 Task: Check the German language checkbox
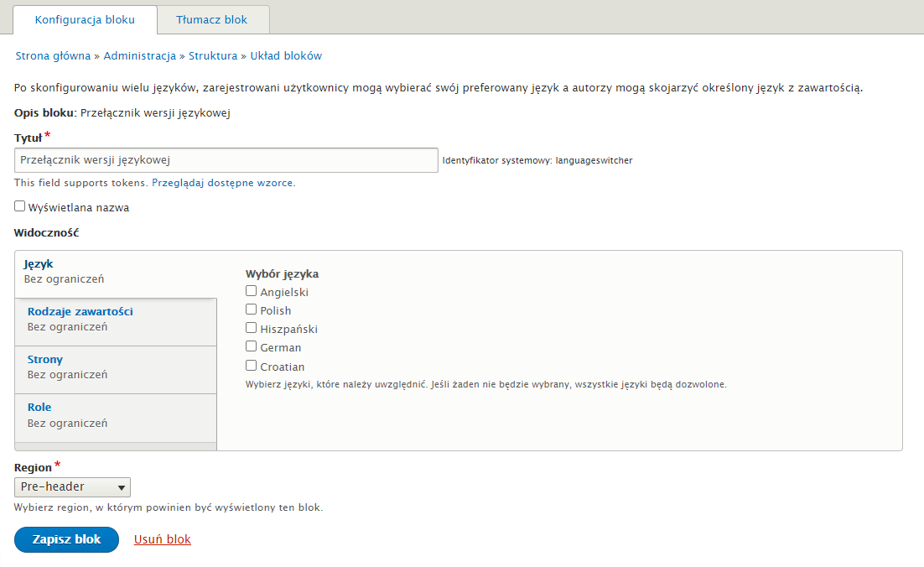tap(251, 346)
